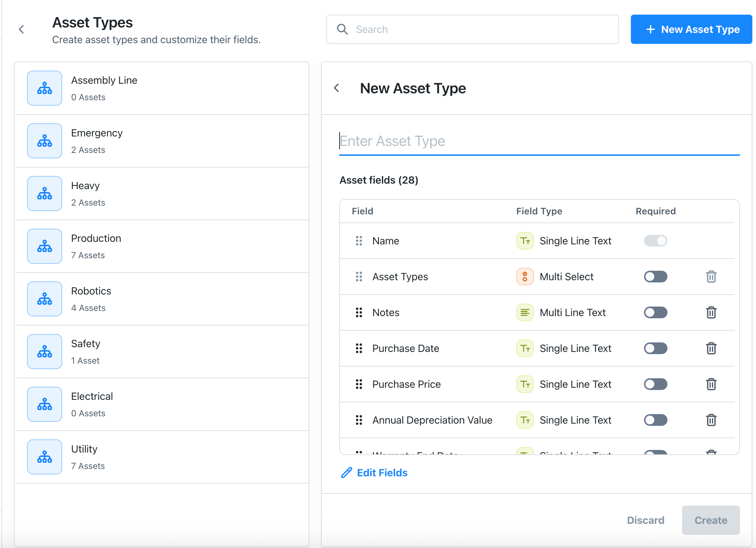The image size is (756, 548).
Task: Toggle the required switch for Name
Action: click(x=655, y=241)
